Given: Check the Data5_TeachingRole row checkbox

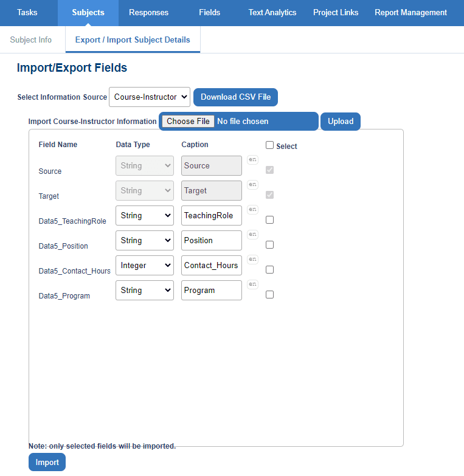Looking at the screenshot, I should pyautogui.click(x=269, y=220).
